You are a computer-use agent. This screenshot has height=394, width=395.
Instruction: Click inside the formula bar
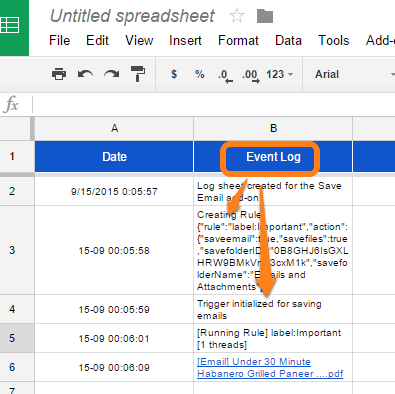(x=213, y=104)
